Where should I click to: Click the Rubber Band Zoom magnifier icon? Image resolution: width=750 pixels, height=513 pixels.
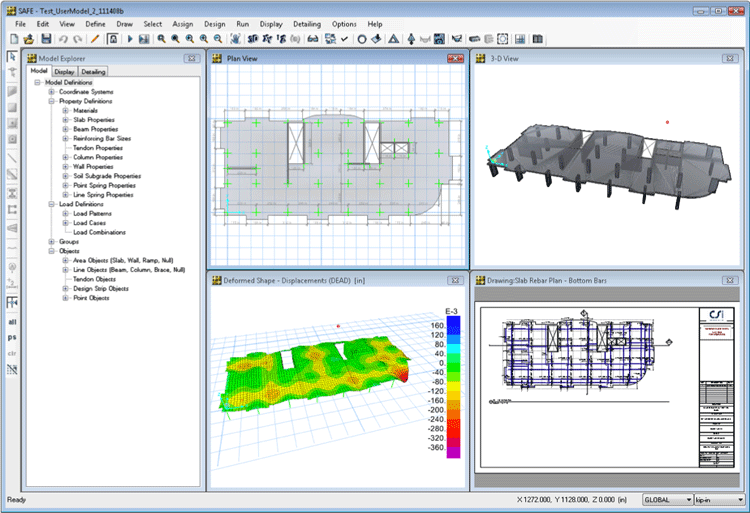162,39
